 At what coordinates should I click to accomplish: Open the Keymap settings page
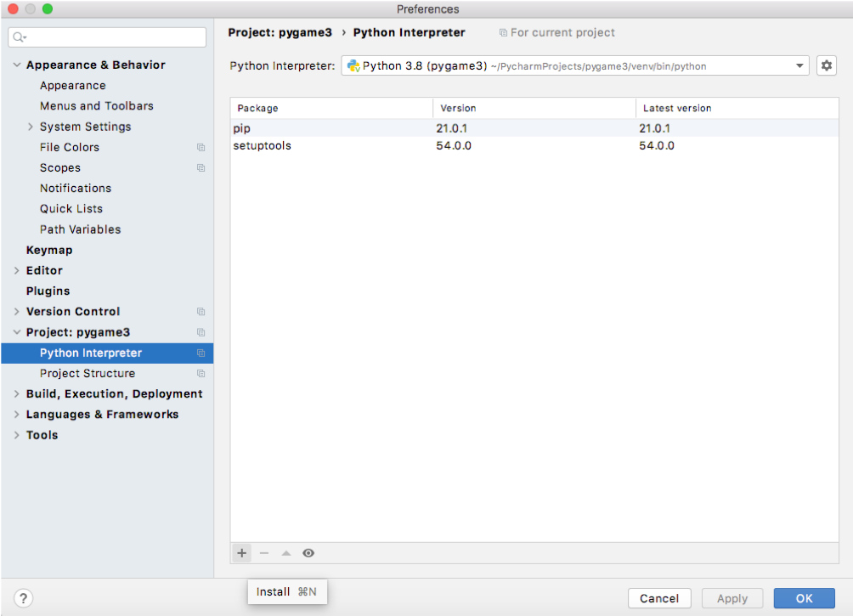pyautogui.click(x=49, y=251)
